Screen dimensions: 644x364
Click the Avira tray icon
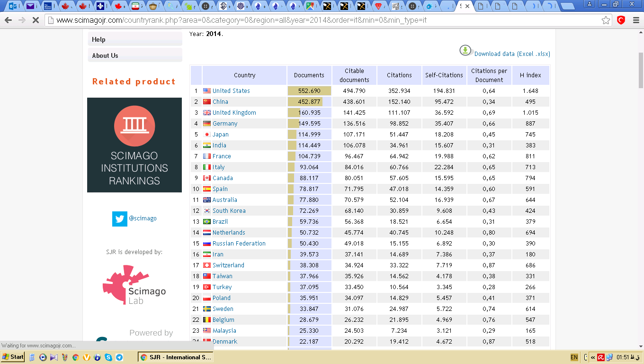pyautogui.click(x=601, y=357)
